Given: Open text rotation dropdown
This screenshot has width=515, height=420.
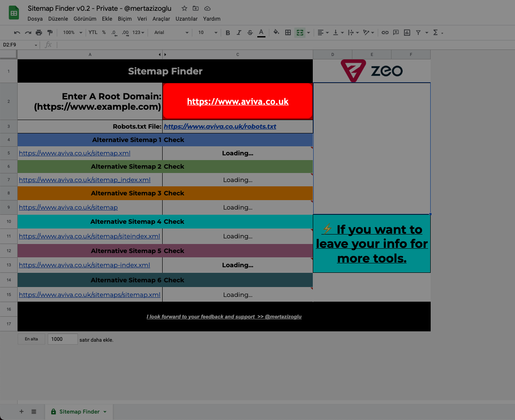Looking at the screenshot, I should 369,33.
